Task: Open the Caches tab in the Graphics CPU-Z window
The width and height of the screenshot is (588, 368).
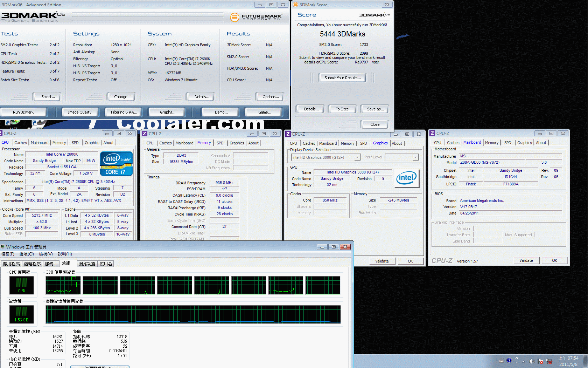Action: tap(309, 143)
